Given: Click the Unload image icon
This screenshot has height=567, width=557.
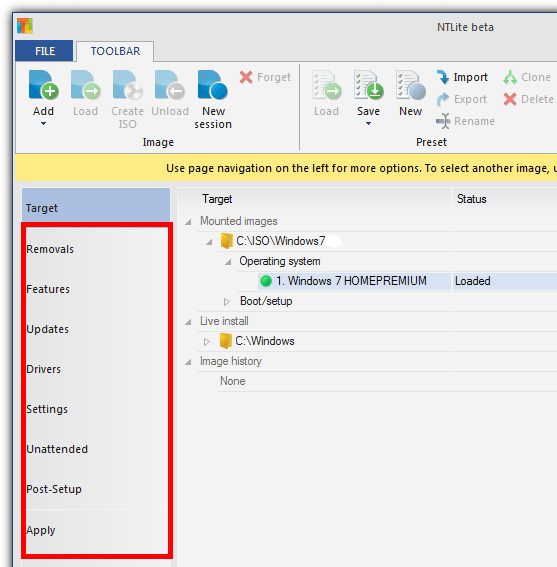Looking at the screenshot, I should pyautogui.click(x=170, y=85).
